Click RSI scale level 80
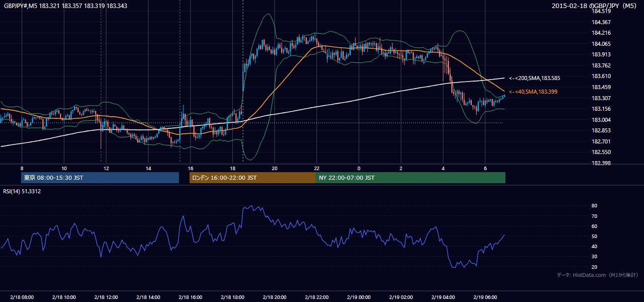The width and height of the screenshot is (644, 302). point(594,206)
